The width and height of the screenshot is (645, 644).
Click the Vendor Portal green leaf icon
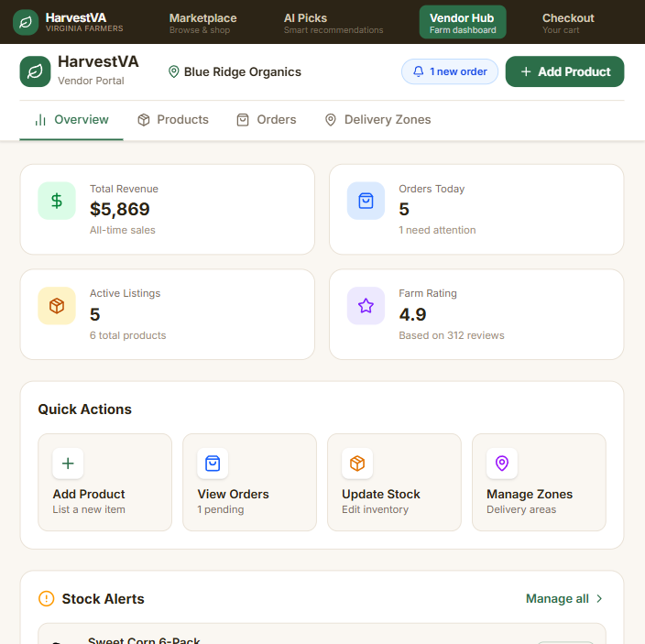click(x=35, y=71)
